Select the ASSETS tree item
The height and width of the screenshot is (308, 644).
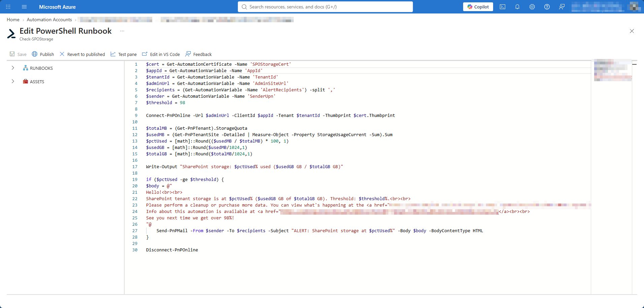[x=37, y=82]
